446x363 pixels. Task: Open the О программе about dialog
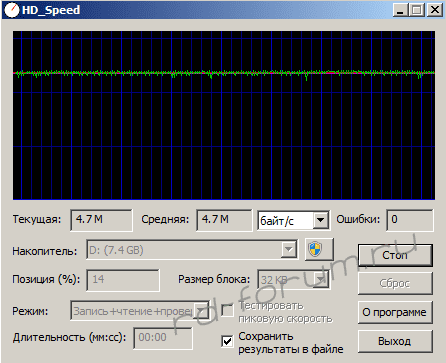pyautogui.click(x=395, y=312)
